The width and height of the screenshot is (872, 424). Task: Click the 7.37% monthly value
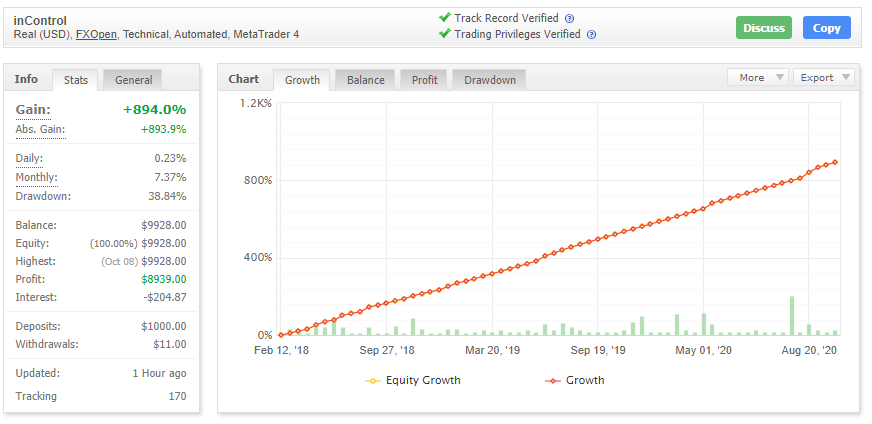pos(170,178)
